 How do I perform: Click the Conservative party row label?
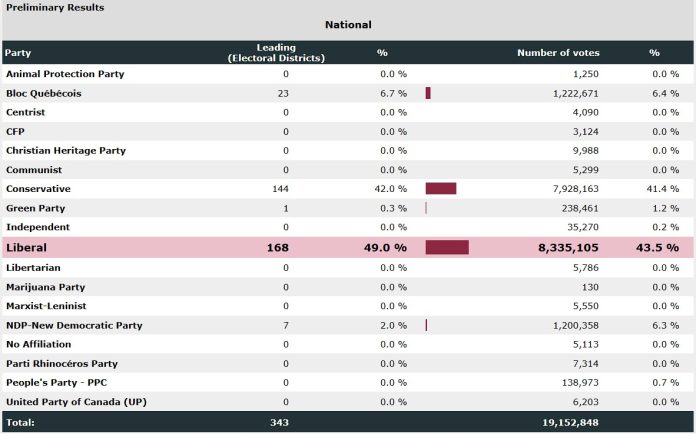[39, 189]
